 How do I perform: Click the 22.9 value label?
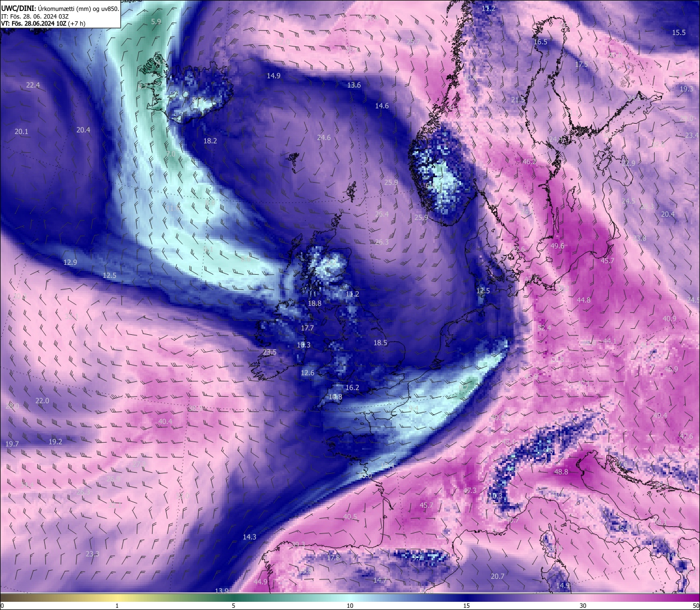[x=628, y=163]
